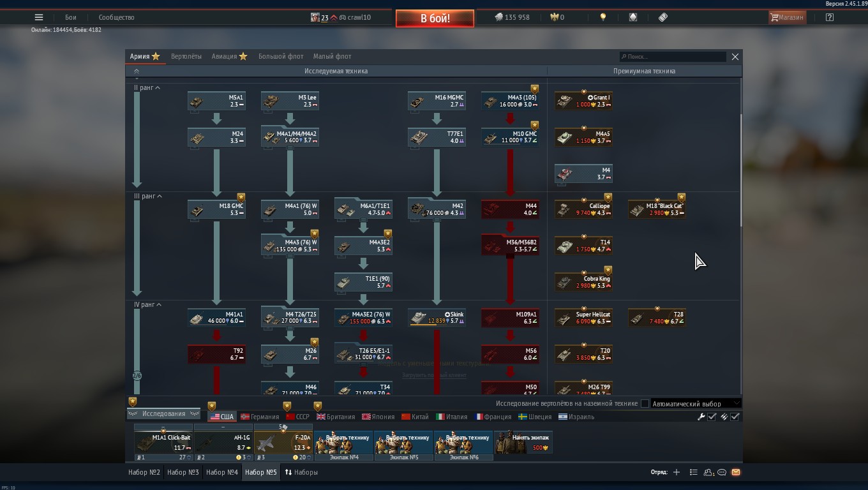Screen dimensions: 868x490
Task: Select the Германия nation tab
Action: (x=260, y=417)
